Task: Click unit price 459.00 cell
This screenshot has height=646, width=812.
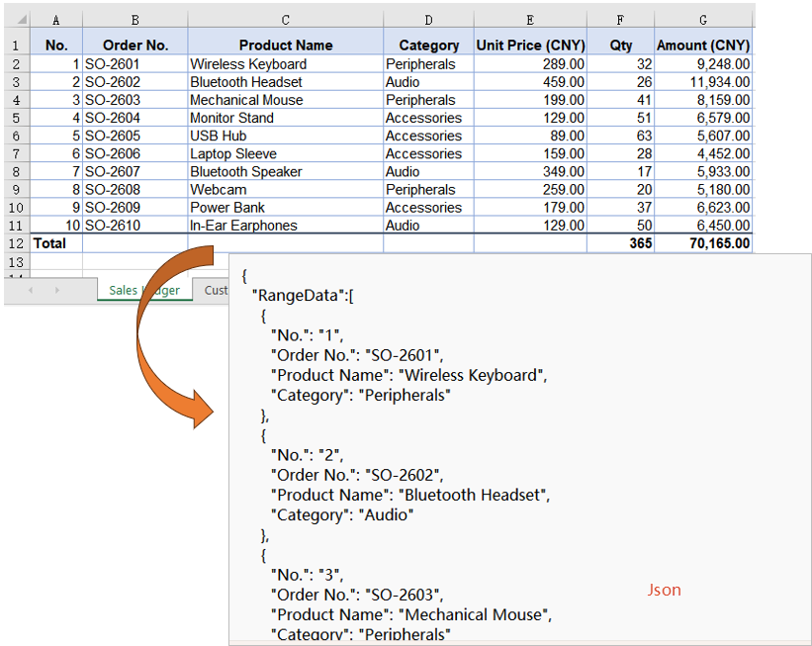Action: 530,82
